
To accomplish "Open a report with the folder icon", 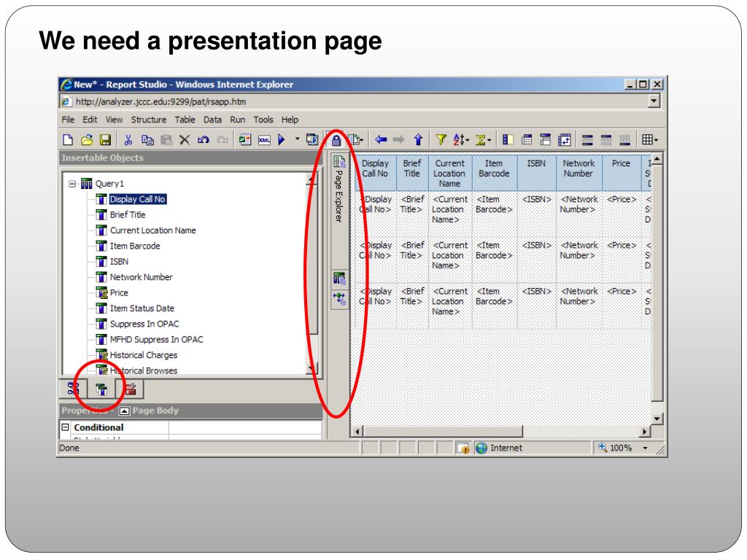I will click(87, 139).
